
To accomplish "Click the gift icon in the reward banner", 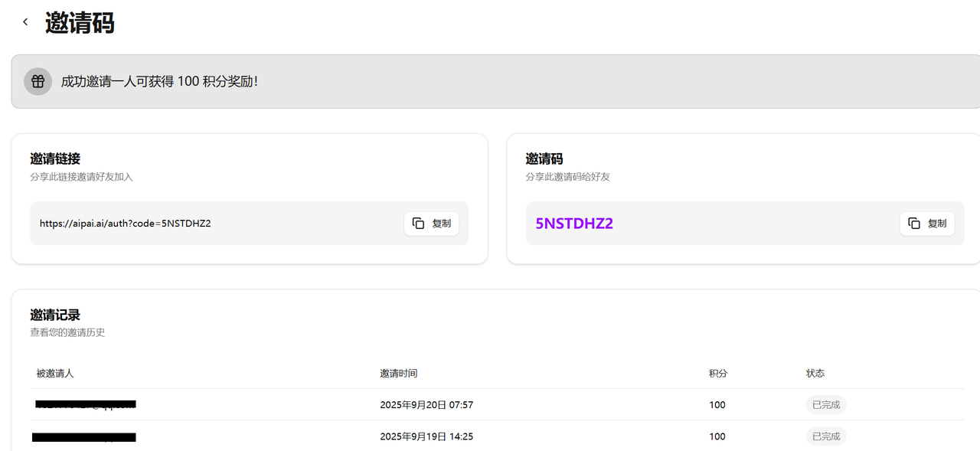I will click(x=38, y=81).
